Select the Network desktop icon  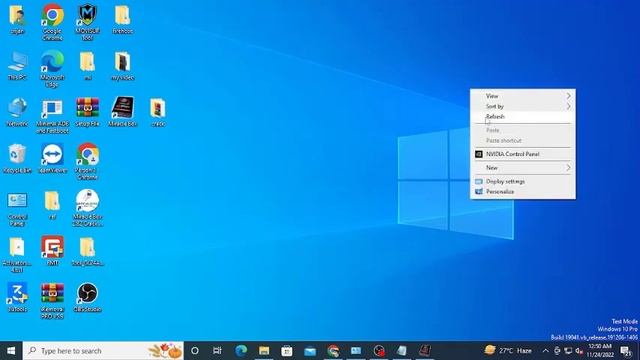point(17,111)
